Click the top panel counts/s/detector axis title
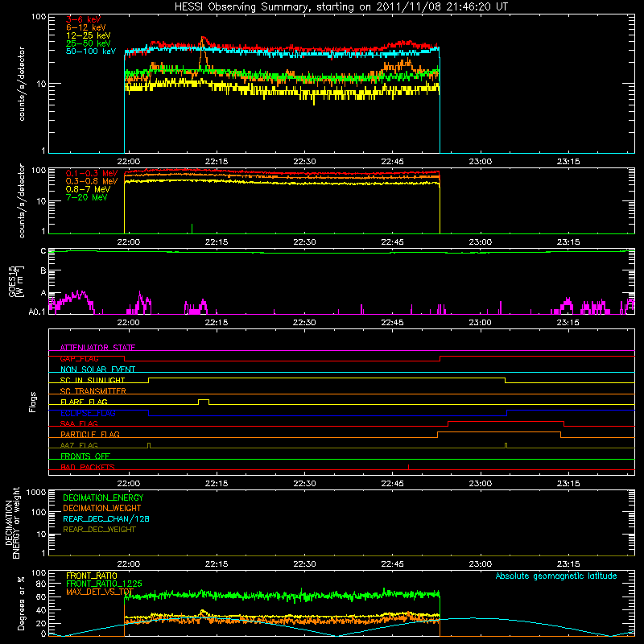The width and height of the screenshot is (644, 644). 22,84
